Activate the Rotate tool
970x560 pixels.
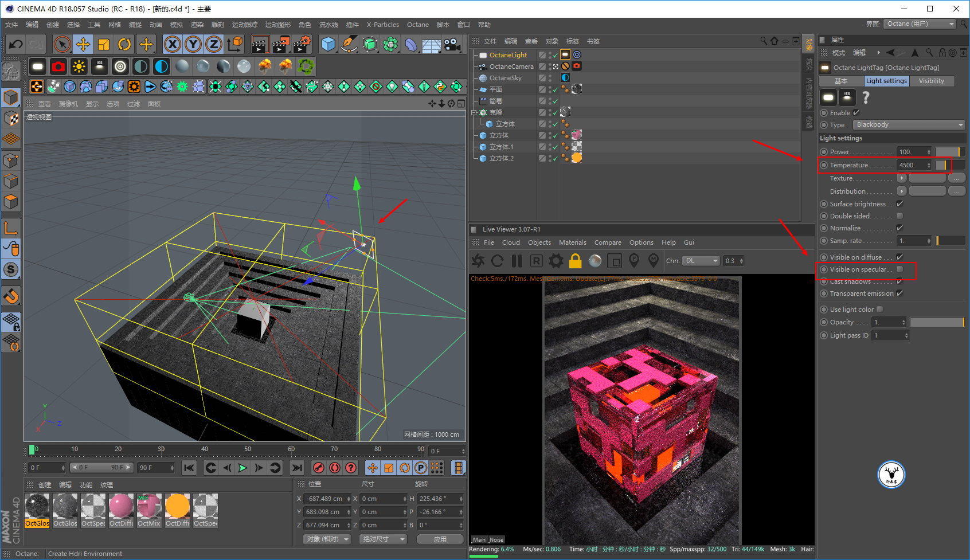tap(124, 44)
